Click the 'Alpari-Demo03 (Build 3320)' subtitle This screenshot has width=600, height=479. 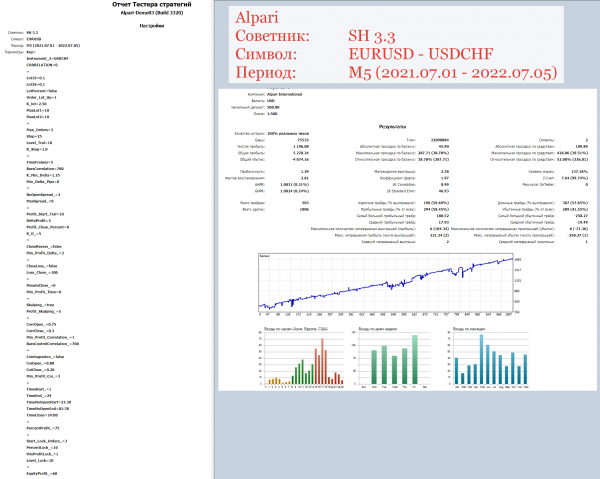(152, 13)
